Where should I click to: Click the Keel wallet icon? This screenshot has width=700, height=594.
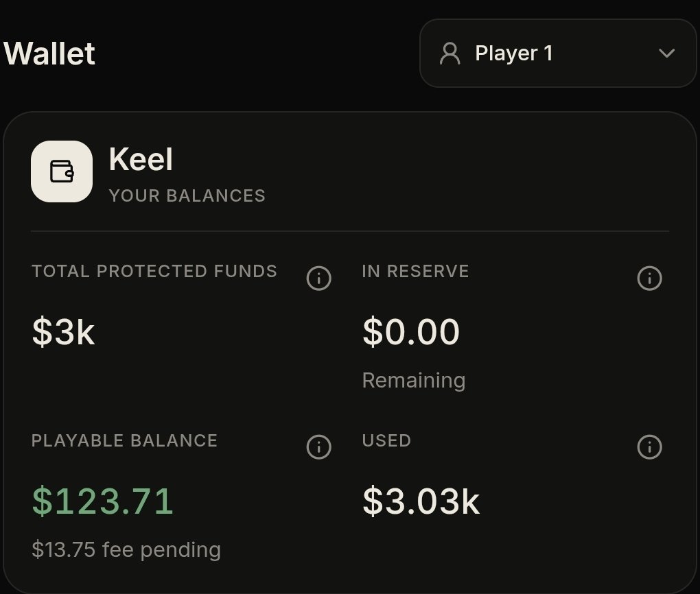[x=62, y=171]
